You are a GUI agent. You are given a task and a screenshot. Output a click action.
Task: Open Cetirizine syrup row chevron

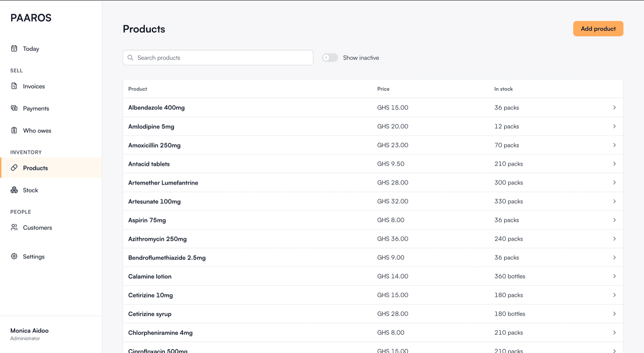click(x=614, y=314)
